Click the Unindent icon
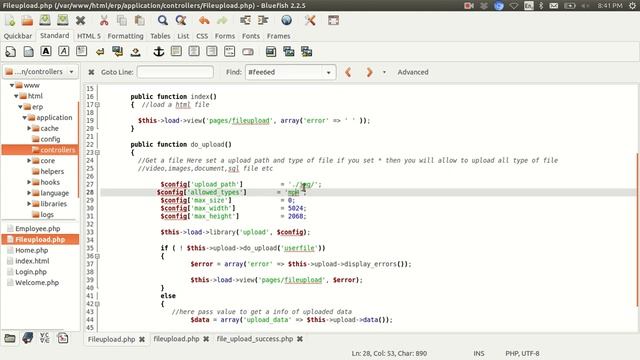This screenshot has width=640, height=360. coord(245,20)
